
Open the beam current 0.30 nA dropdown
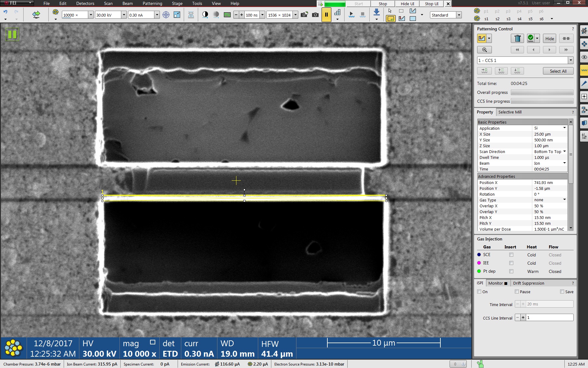[x=157, y=15]
